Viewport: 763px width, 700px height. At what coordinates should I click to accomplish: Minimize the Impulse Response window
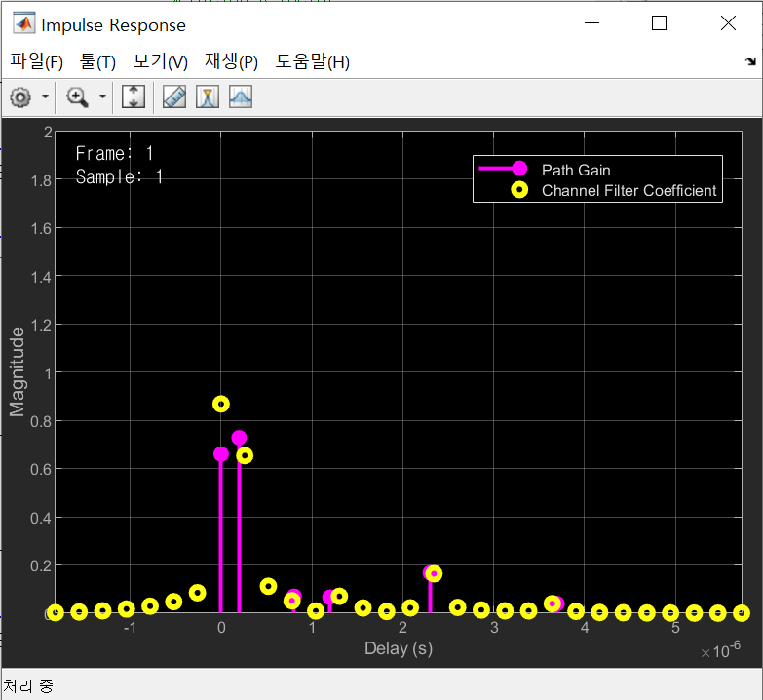[591, 22]
